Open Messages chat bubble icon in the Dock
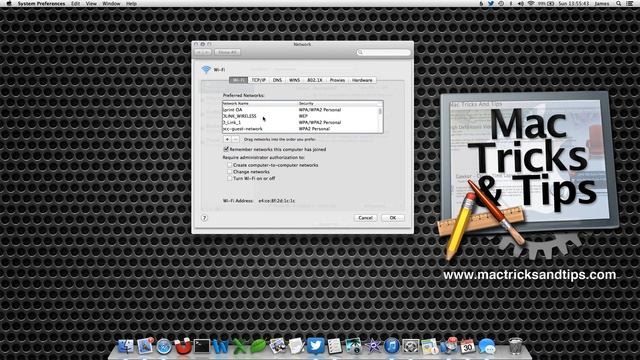This screenshot has width=640, height=360. pyautogui.click(x=487, y=346)
